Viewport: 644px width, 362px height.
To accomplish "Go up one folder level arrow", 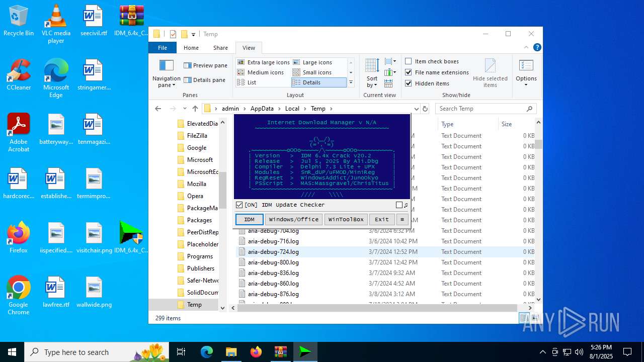I will point(195,109).
